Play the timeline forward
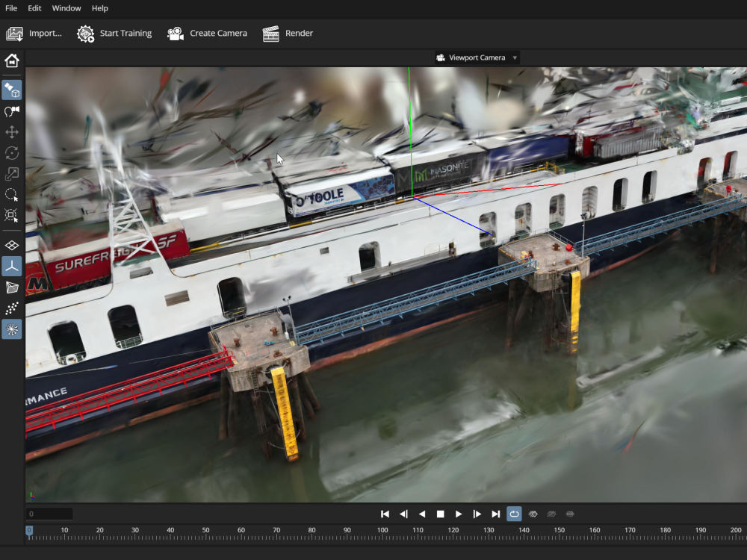The image size is (747, 560). (x=459, y=514)
